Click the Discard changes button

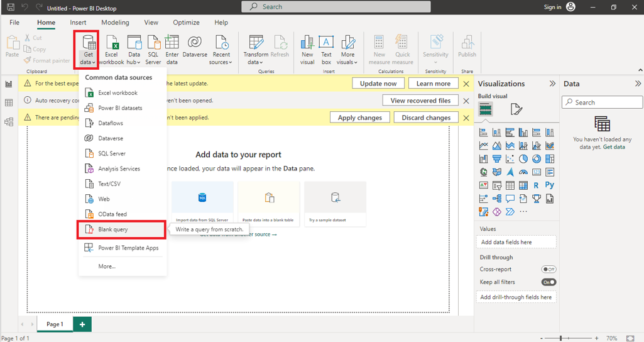[x=426, y=118]
